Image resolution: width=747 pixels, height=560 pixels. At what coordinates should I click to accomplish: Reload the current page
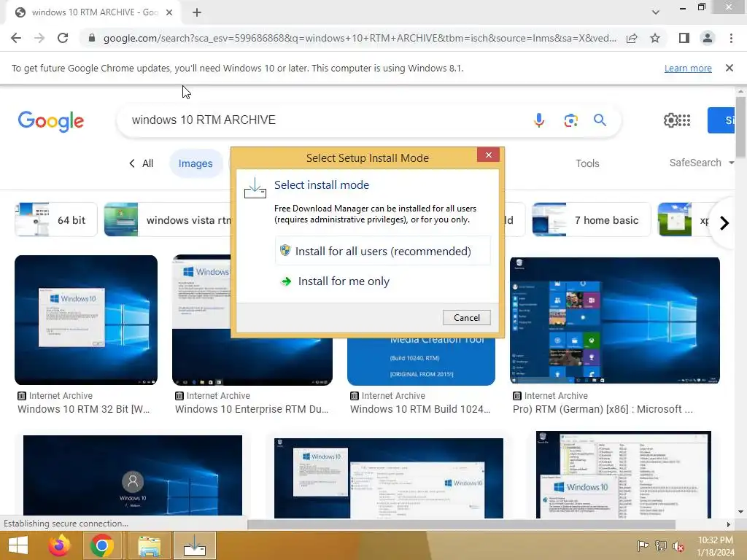pos(63,38)
